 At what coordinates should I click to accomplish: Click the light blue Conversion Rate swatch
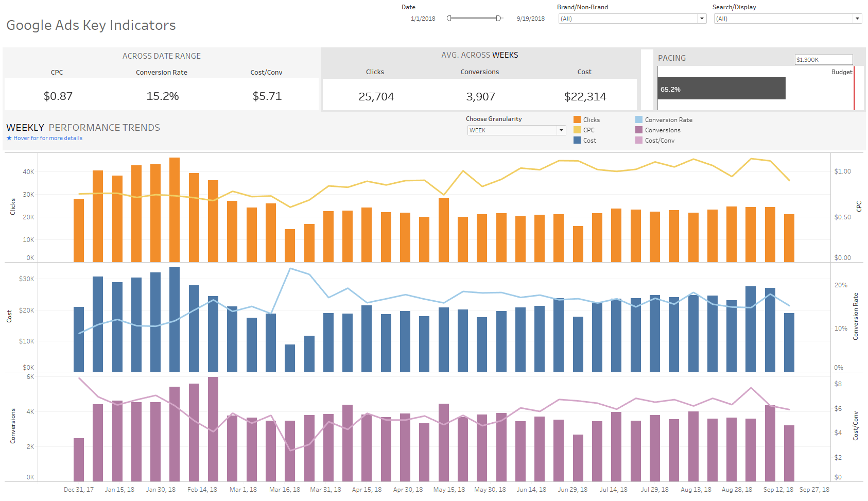coord(639,119)
